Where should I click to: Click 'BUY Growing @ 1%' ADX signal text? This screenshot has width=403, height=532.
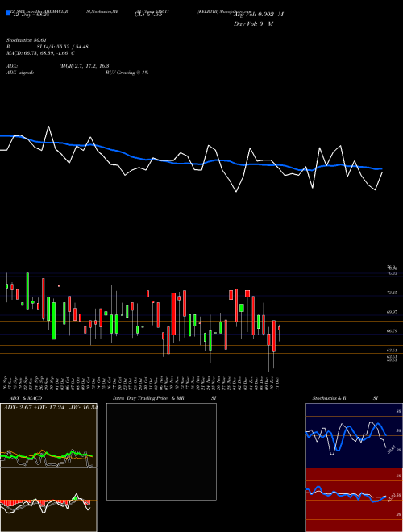pyautogui.click(x=127, y=73)
